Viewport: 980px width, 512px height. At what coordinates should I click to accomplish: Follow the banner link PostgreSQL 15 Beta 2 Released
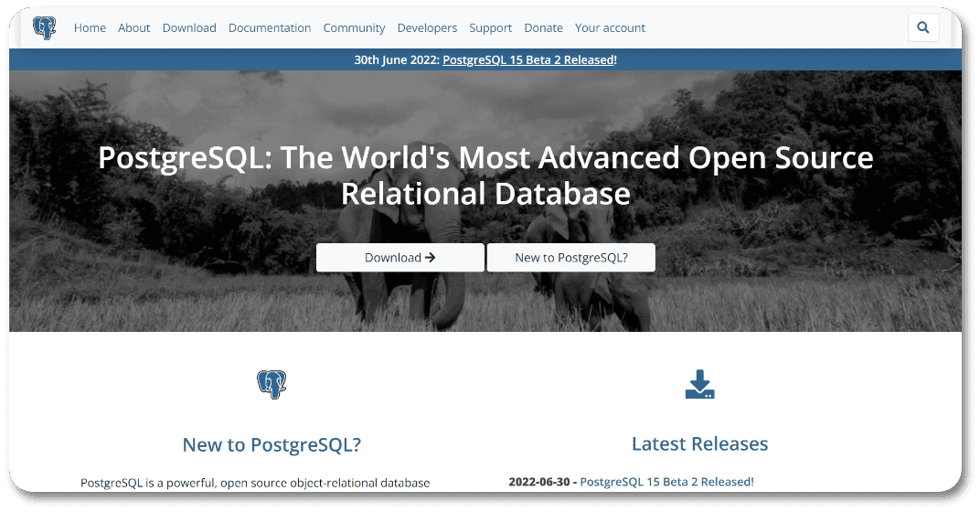[x=528, y=60]
